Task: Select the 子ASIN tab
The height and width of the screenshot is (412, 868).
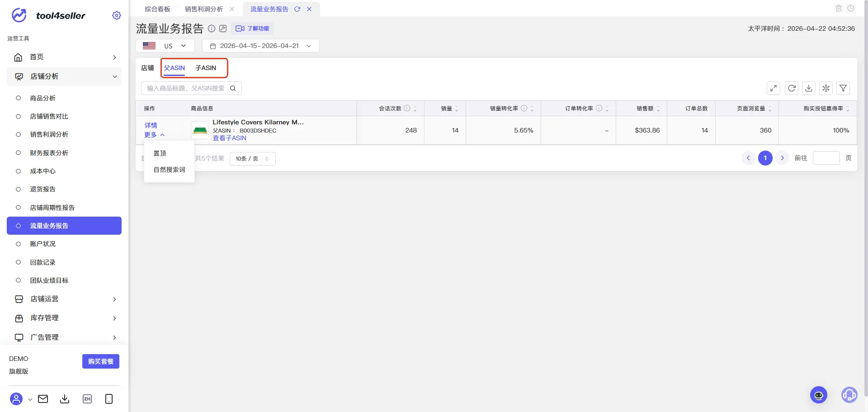Action: tap(206, 68)
